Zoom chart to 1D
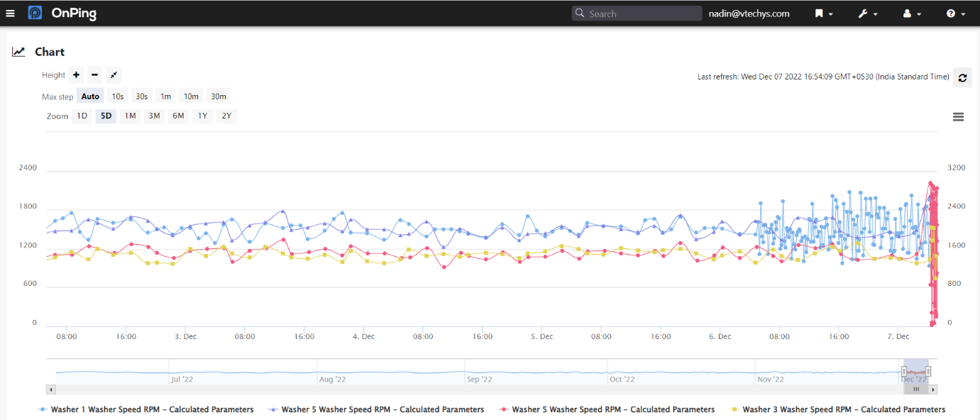The height and width of the screenshot is (420, 980). point(82,116)
